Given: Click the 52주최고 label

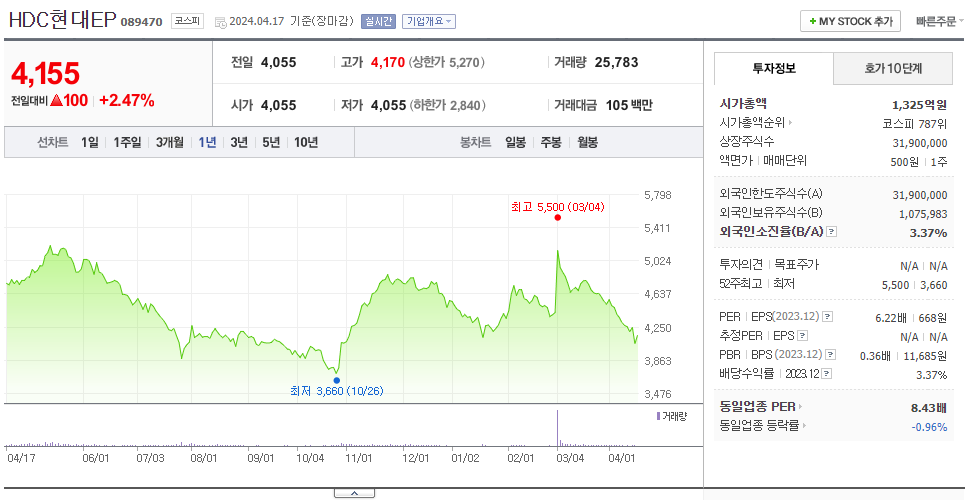Looking at the screenshot, I should (x=740, y=284).
